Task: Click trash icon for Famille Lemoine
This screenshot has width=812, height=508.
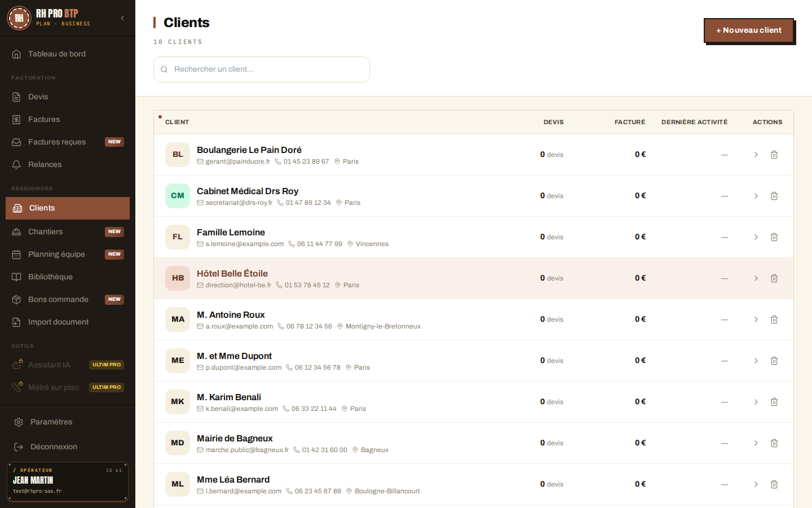Action: click(x=774, y=237)
